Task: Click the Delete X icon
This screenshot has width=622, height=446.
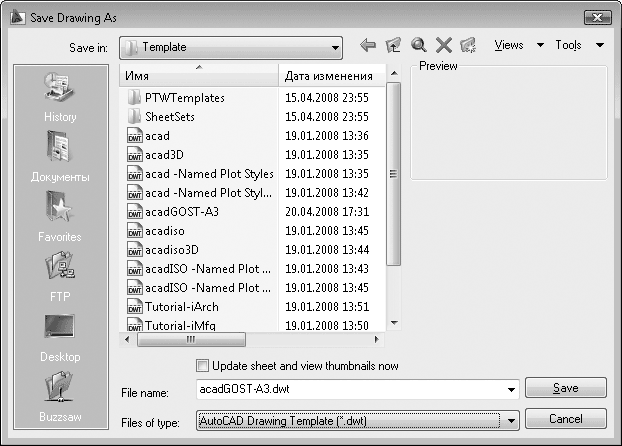Action: (444, 46)
